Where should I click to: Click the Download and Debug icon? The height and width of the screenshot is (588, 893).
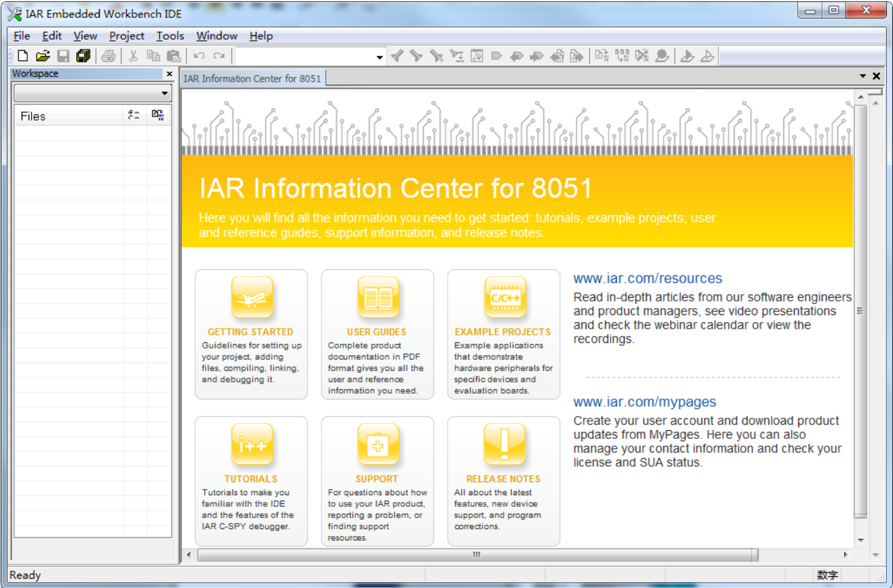click(x=687, y=56)
